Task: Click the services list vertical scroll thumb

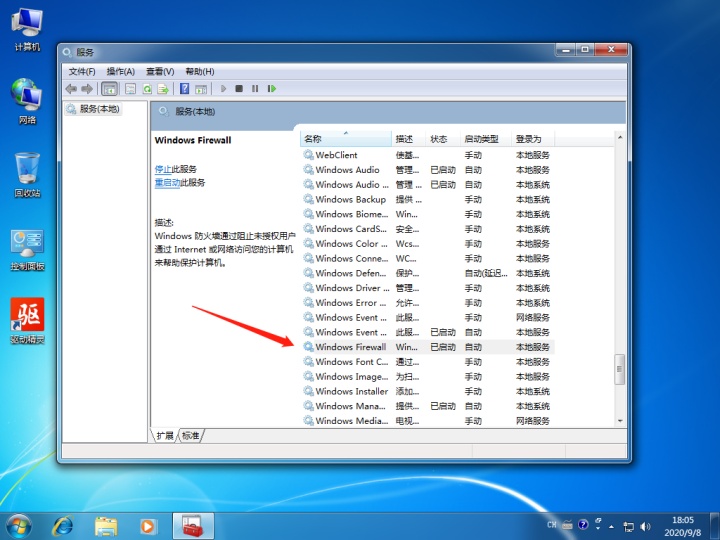Action: tap(620, 369)
